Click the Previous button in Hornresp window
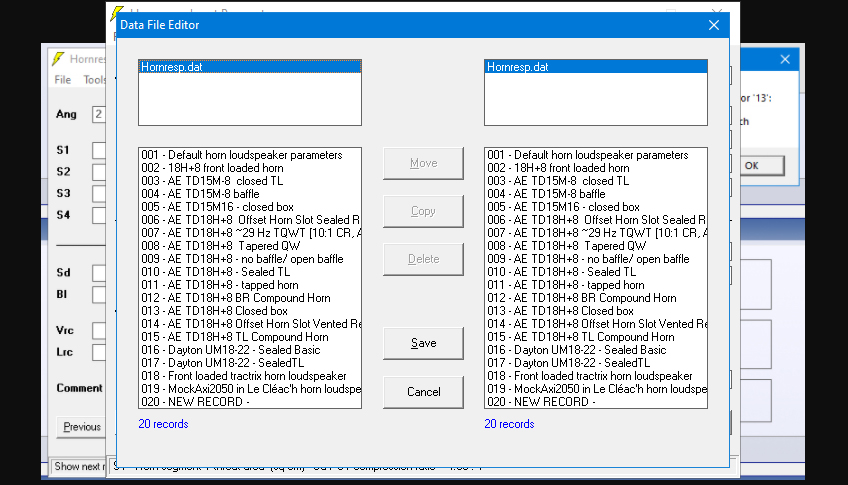The width and height of the screenshot is (848, 485). tap(82, 427)
